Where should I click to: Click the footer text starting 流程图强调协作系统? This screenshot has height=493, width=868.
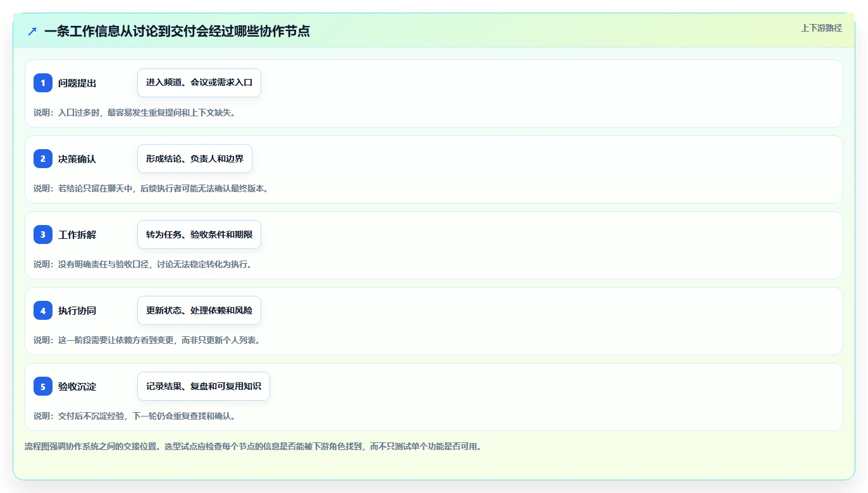[x=253, y=446]
